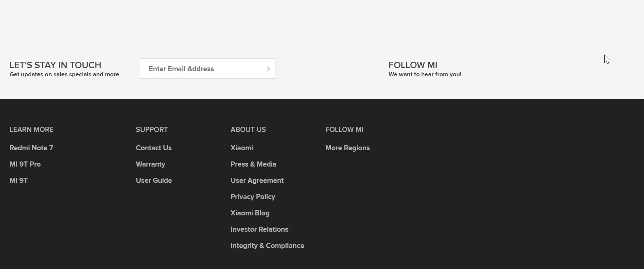The image size is (644, 269).
Task: Click the ABOUT US footer heading
Action: 248,130
